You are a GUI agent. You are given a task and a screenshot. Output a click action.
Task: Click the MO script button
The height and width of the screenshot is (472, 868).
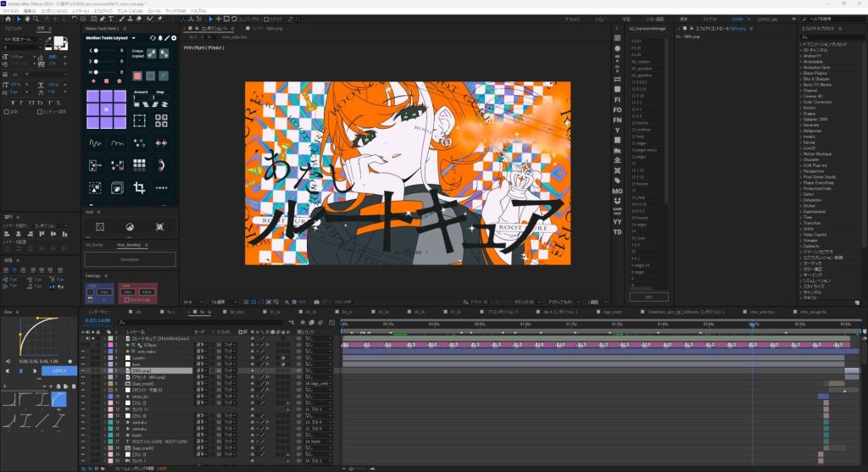617,192
